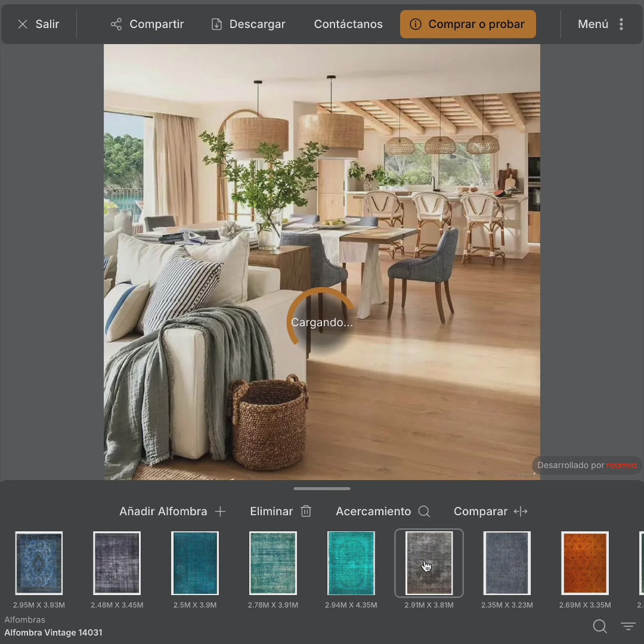This screenshot has height=644, width=644.
Task: Activate Acercamiento zoom
Action: click(x=373, y=512)
